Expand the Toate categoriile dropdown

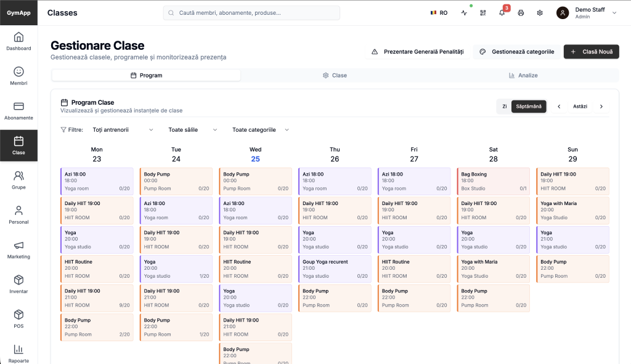[x=260, y=130]
